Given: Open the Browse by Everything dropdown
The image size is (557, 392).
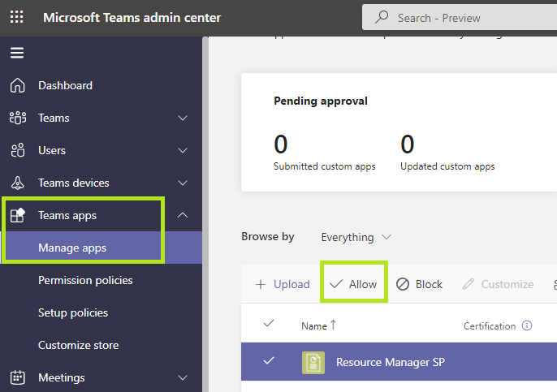Looking at the screenshot, I should [x=356, y=237].
